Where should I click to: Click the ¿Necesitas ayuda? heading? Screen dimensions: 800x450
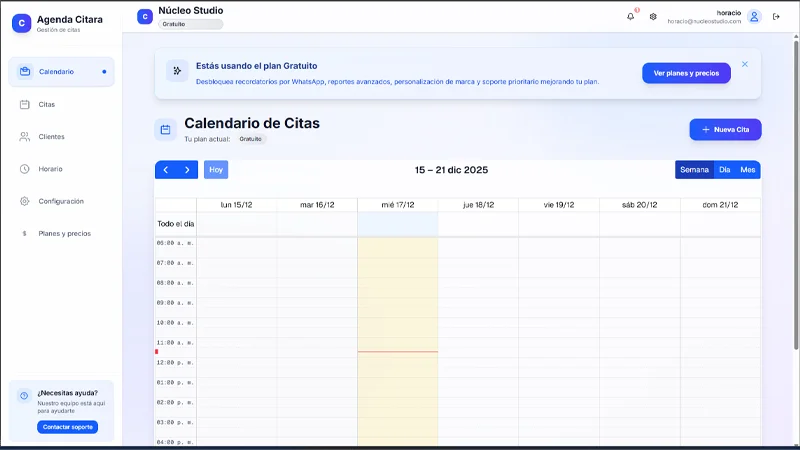67,393
